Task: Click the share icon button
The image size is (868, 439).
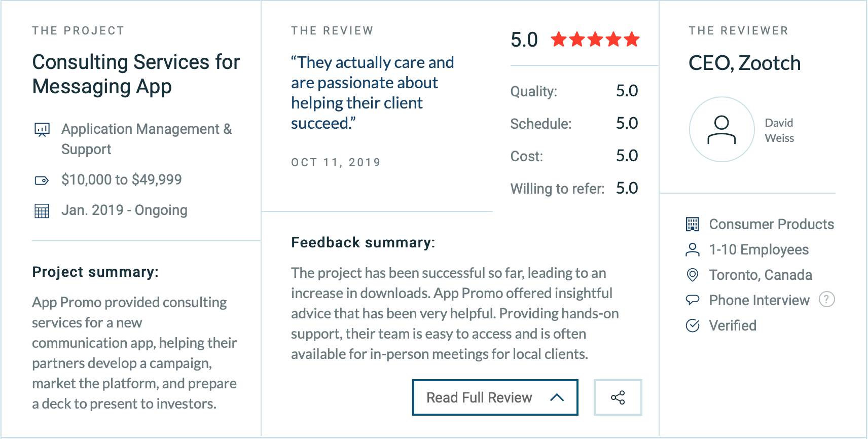Action: tap(618, 397)
